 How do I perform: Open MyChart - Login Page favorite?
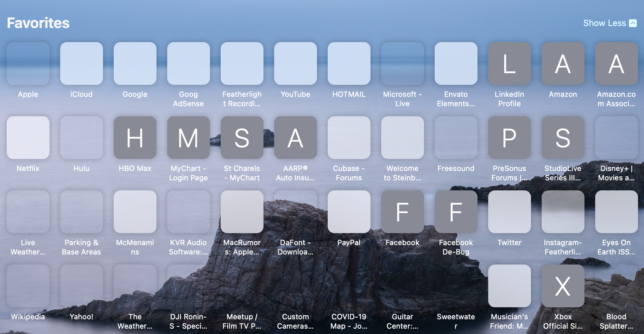click(189, 138)
